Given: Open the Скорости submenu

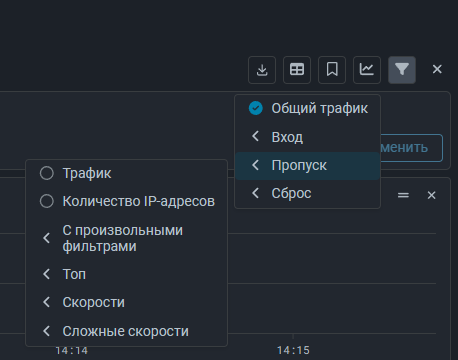Looking at the screenshot, I should (127, 302).
